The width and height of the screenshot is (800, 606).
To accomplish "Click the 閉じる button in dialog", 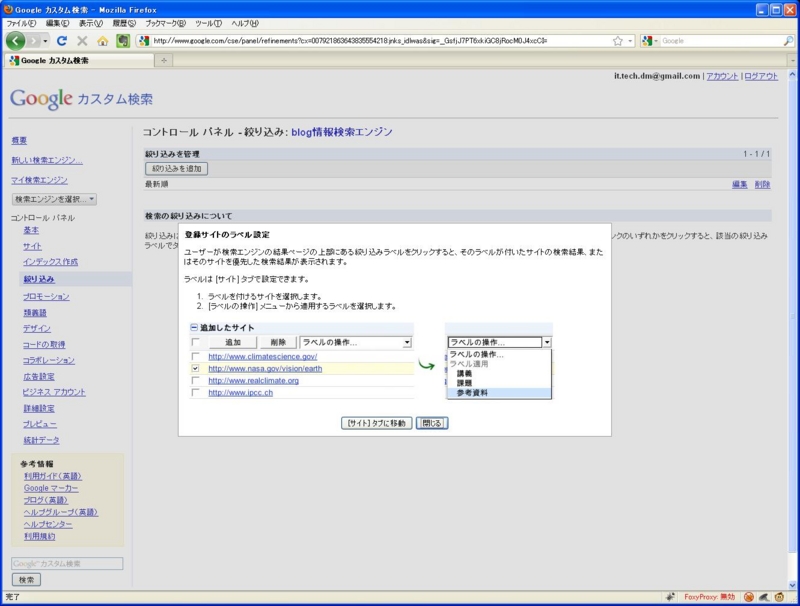I will (432, 423).
